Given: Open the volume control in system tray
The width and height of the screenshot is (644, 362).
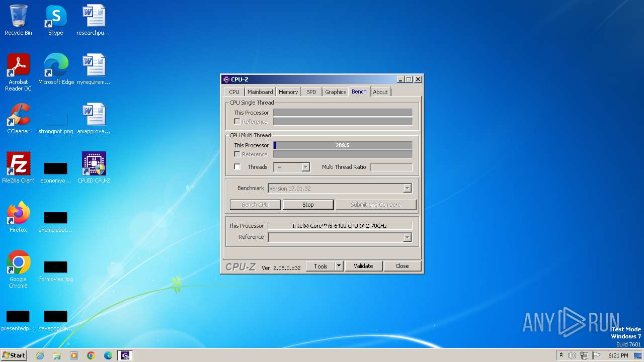Looking at the screenshot, I should (572, 355).
